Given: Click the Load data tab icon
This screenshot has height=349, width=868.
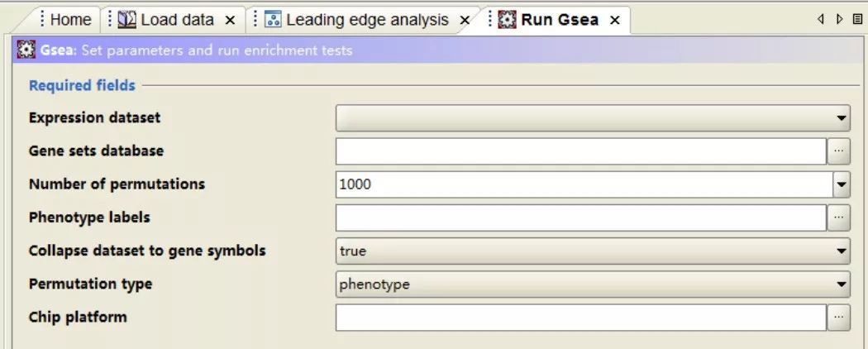Looking at the screenshot, I should coord(127,20).
